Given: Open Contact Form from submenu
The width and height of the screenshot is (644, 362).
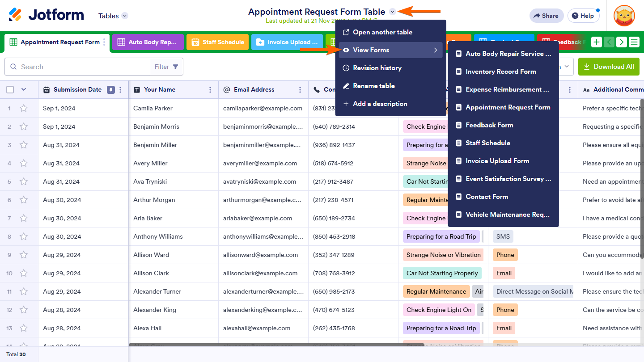Looking at the screenshot, I should click(x=503, y=197).
